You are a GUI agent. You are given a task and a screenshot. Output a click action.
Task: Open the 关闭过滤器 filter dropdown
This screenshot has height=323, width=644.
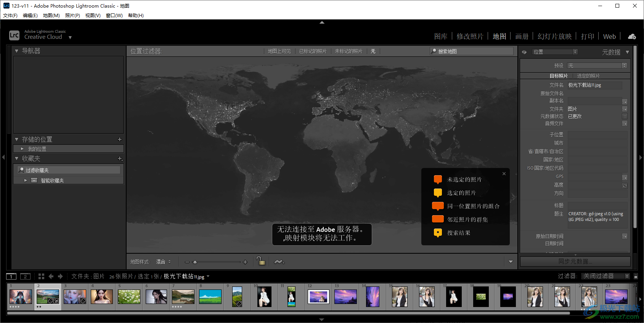click(x=605, y=276)
